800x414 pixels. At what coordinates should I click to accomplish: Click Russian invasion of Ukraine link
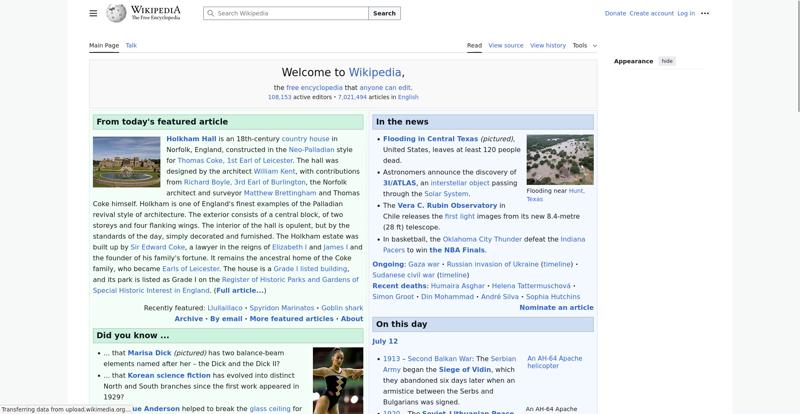pyautogui.click(x=492, y=264)
